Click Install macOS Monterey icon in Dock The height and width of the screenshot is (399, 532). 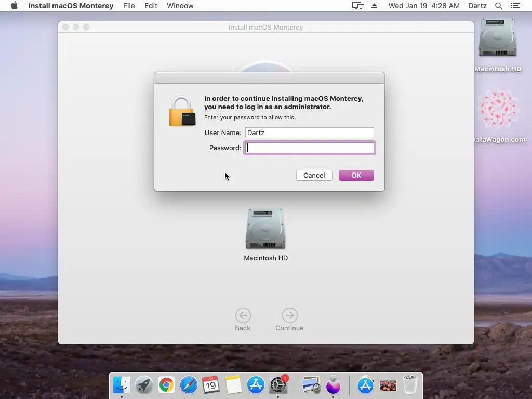click(x=333, y=385)
